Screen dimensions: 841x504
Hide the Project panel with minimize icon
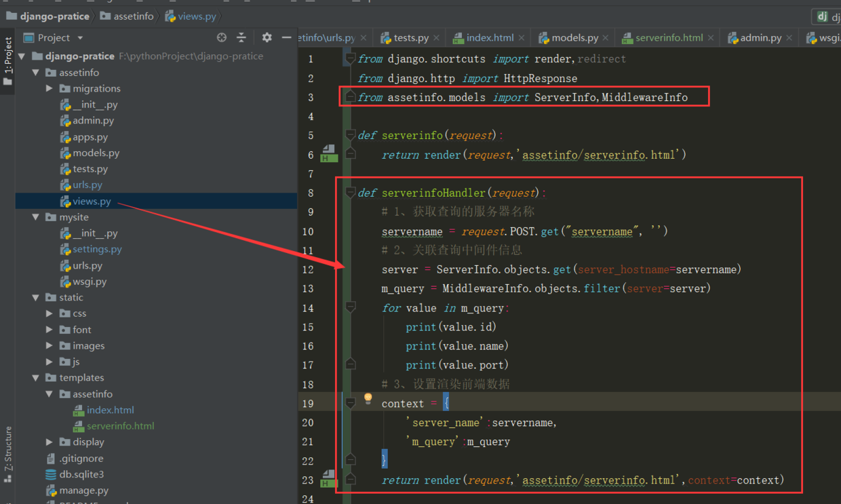[286, 38]
